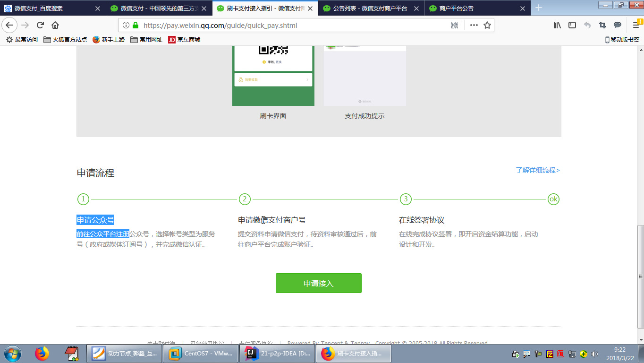Screen dimensions: 644x363
Task: Click the 申请公众号 step heading
Action: coord(95,220)
